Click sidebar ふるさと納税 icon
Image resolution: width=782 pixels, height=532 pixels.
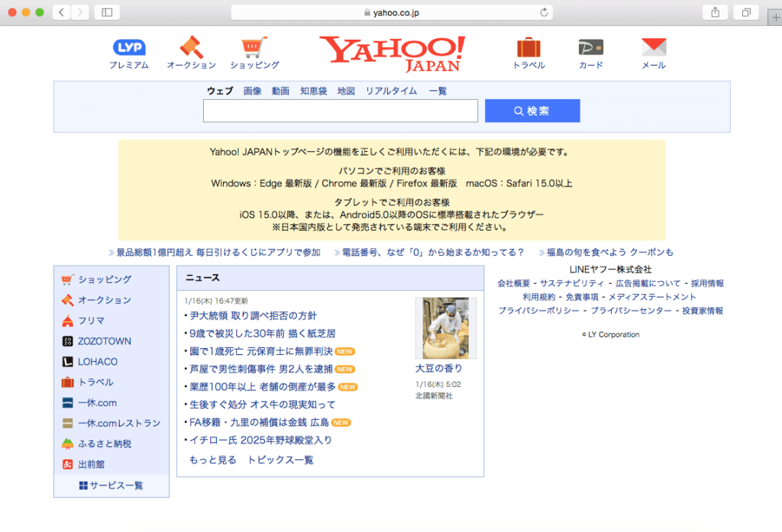(x=67, y=443)
